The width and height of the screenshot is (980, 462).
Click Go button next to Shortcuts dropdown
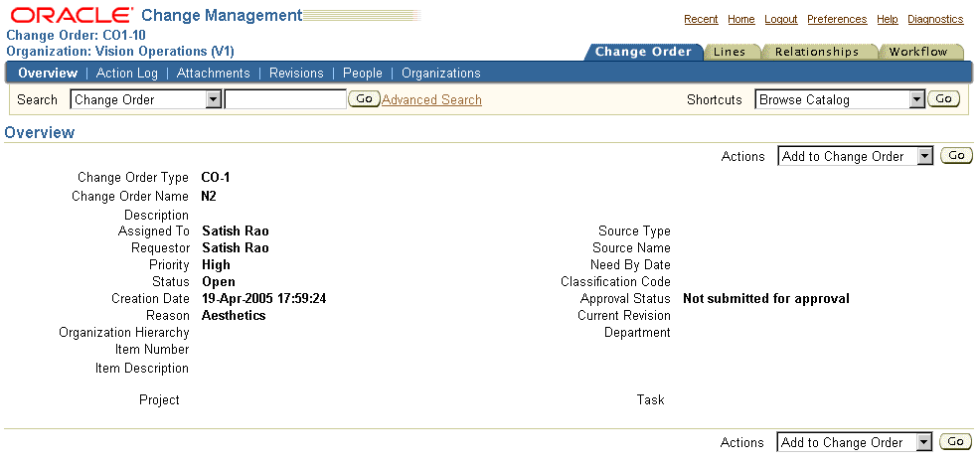pos(944,98)
